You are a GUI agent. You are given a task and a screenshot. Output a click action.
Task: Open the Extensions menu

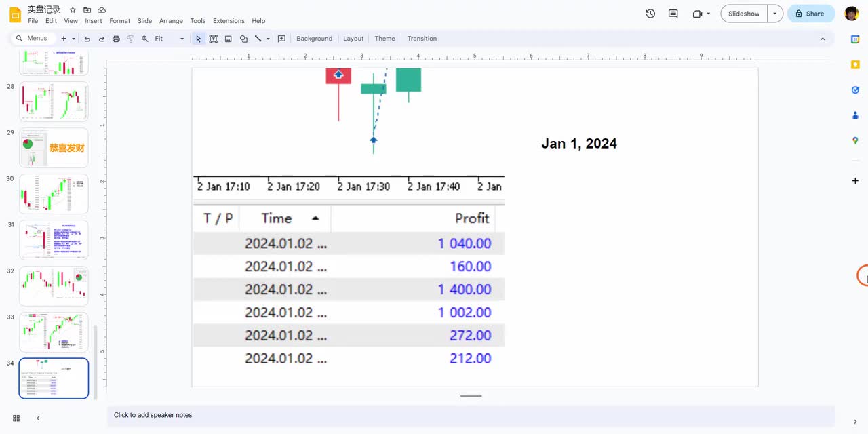(x=229, y=21)
